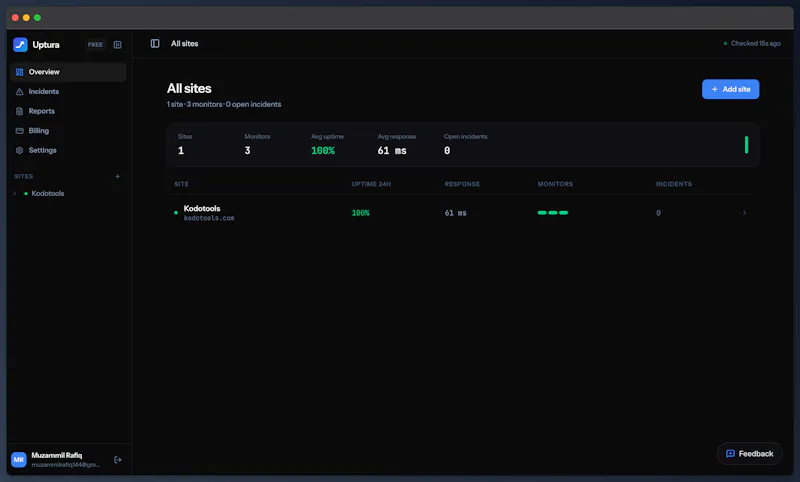Click the summary line under All sites heading

click(x=224, y=105)
